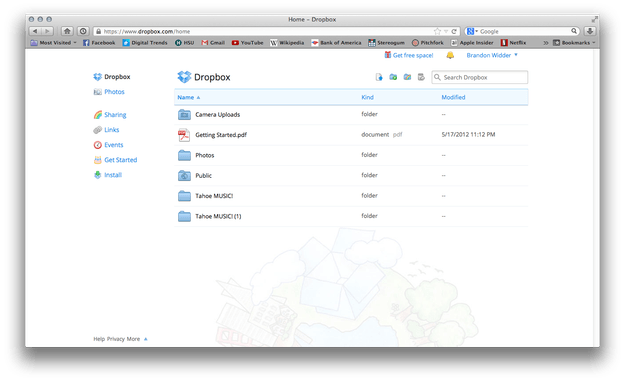Click the Privacy footer link

(x=116, y=339)
